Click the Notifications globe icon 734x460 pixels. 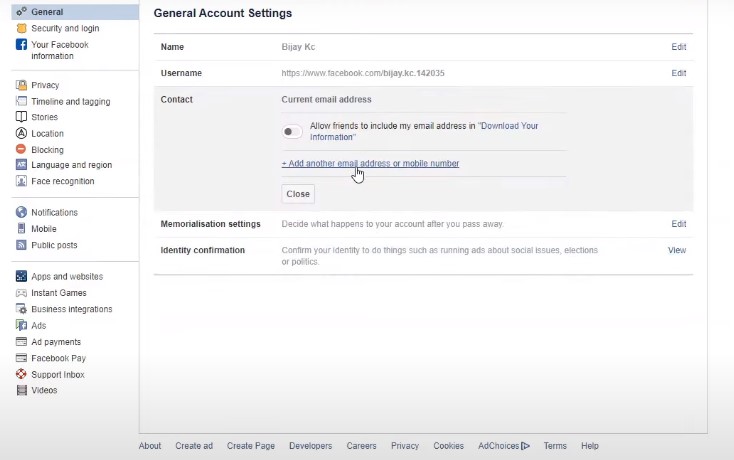[22, 212]
